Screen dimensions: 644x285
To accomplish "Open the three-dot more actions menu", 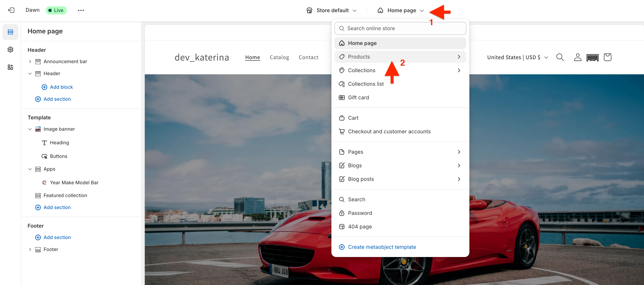I will pos(81,10).
